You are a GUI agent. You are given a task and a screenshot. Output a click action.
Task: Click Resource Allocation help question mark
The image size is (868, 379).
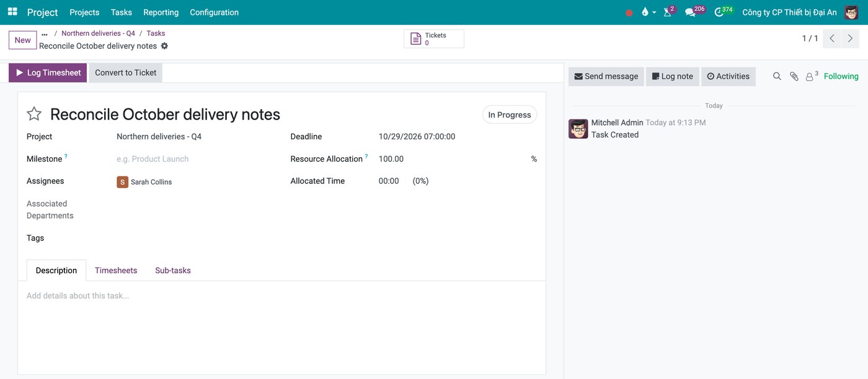pos(366,157)
